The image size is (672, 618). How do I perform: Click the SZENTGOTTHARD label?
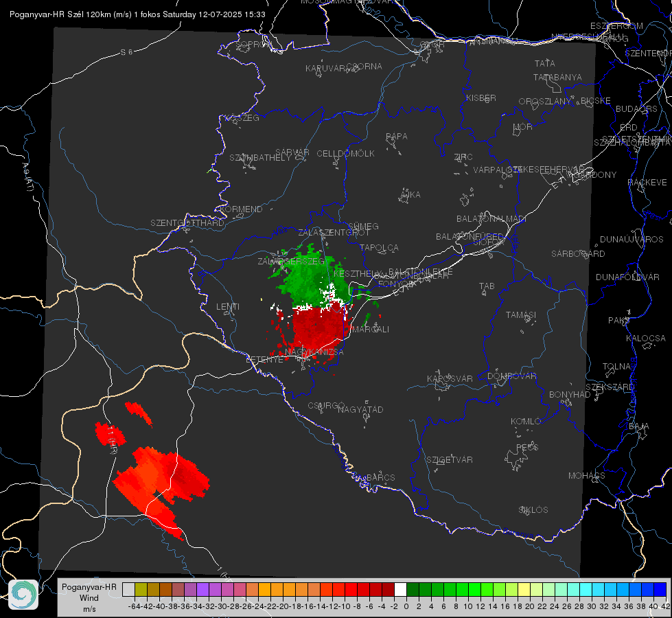click(x=187, y=223)
